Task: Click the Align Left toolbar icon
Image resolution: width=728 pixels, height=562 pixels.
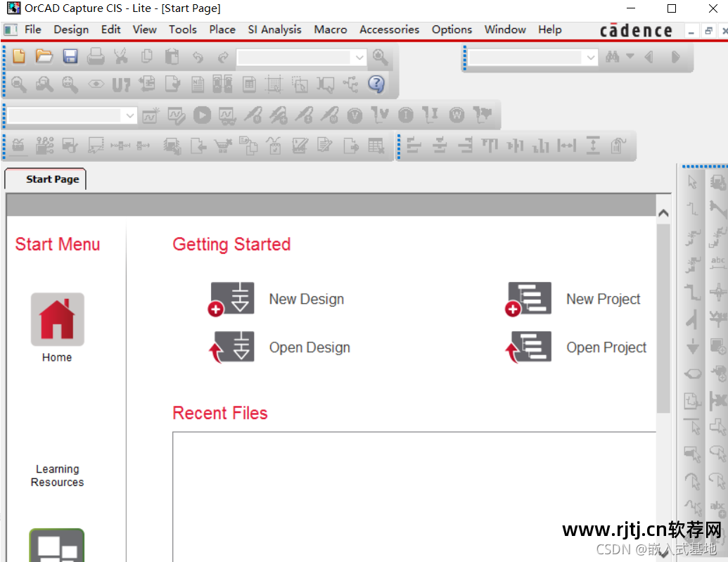Action: pos(414,146)
